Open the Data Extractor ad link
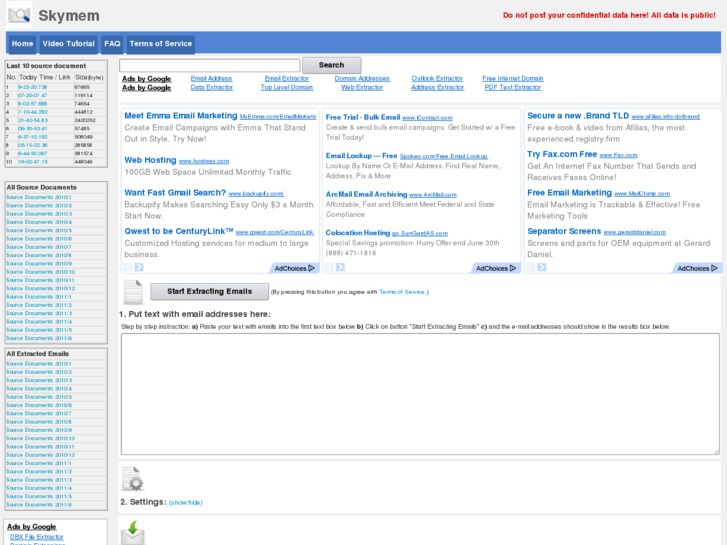The height and width of the screenshot is (545, 727). pyautogui.click(x=212, y=87)
